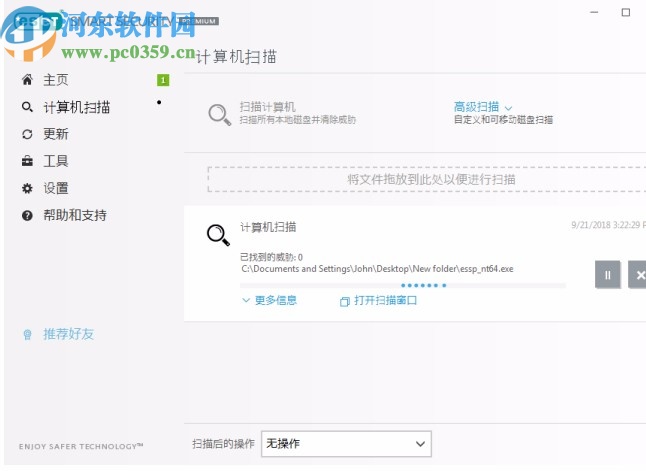
Task: Open 帮助和支持 help and support
Action: pyautogui.click(x=75, y=215)
